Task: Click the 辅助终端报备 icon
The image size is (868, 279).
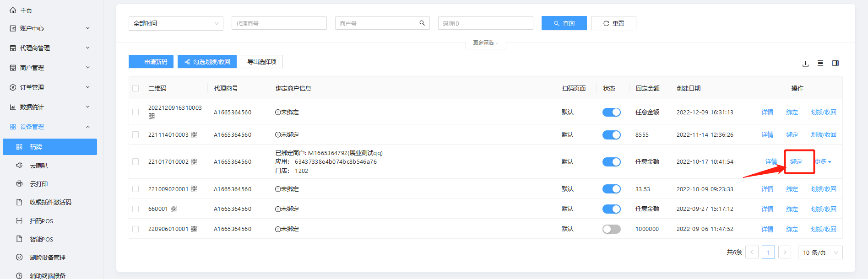Action: click(19, 275)
